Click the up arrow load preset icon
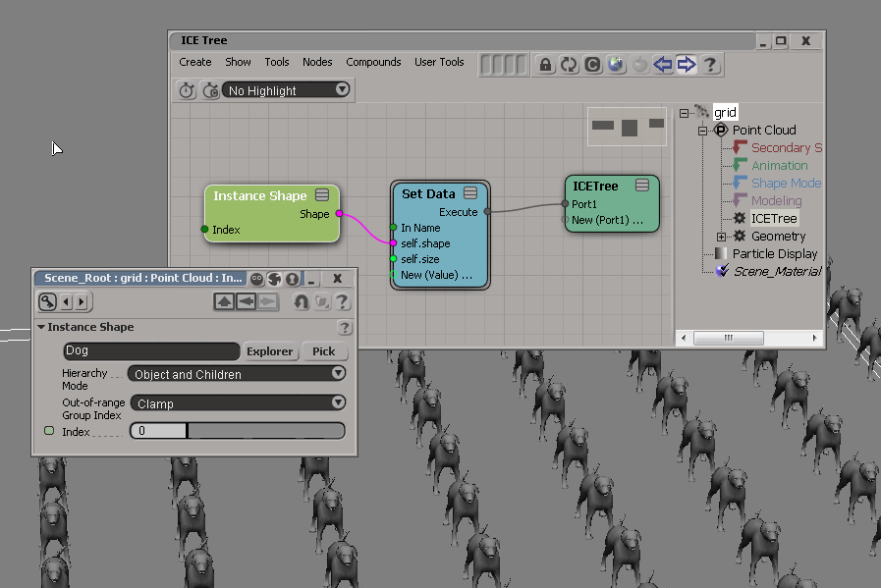Image resolution: width=881 pixels, height=588 pixels. coord(225,301)
